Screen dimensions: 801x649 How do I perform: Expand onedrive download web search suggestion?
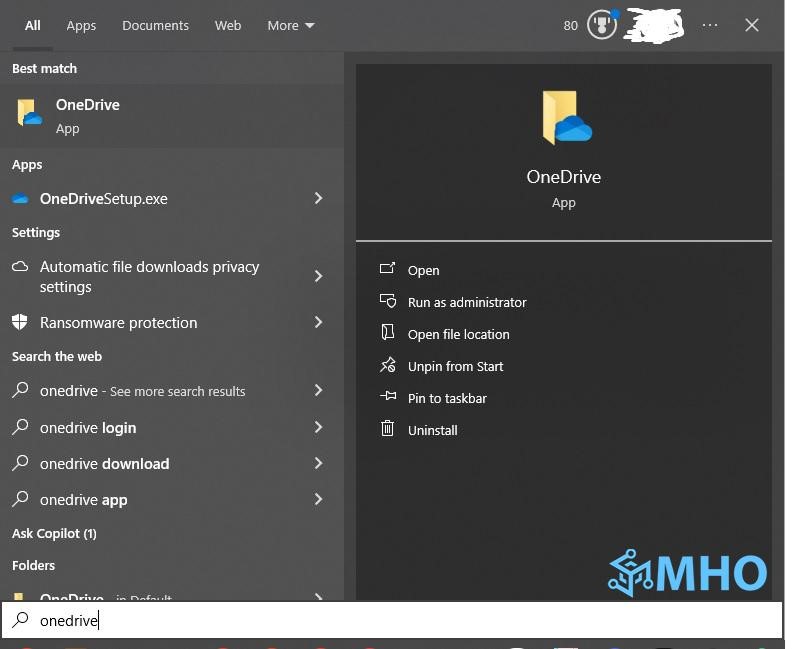click(x=318, y=463)
